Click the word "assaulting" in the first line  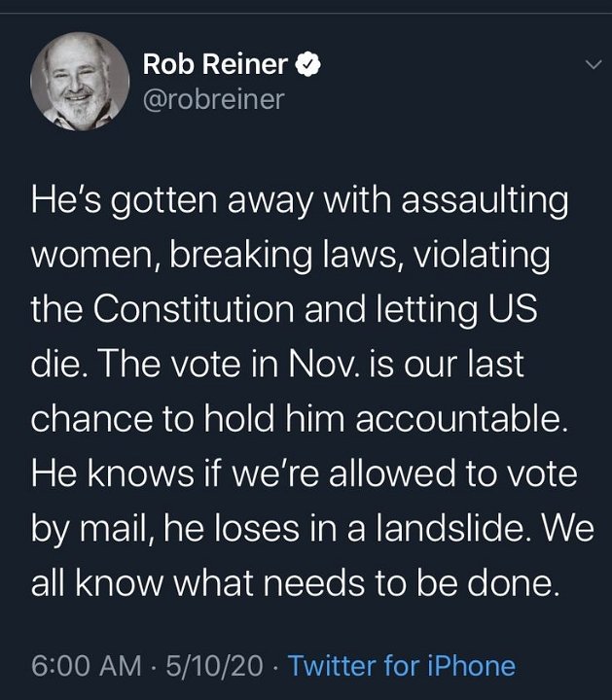[485, 201]
